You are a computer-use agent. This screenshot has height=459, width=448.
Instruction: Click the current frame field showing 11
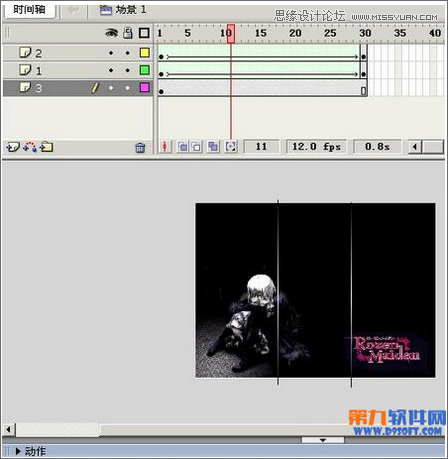pyautogui.click(x=261, y=147)
